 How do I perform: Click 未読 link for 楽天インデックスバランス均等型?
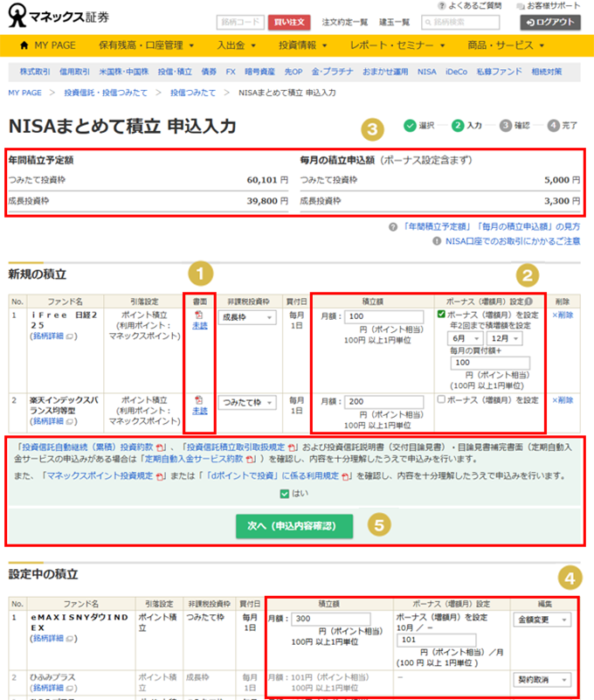pyautogui.click(x=199, y=411)
